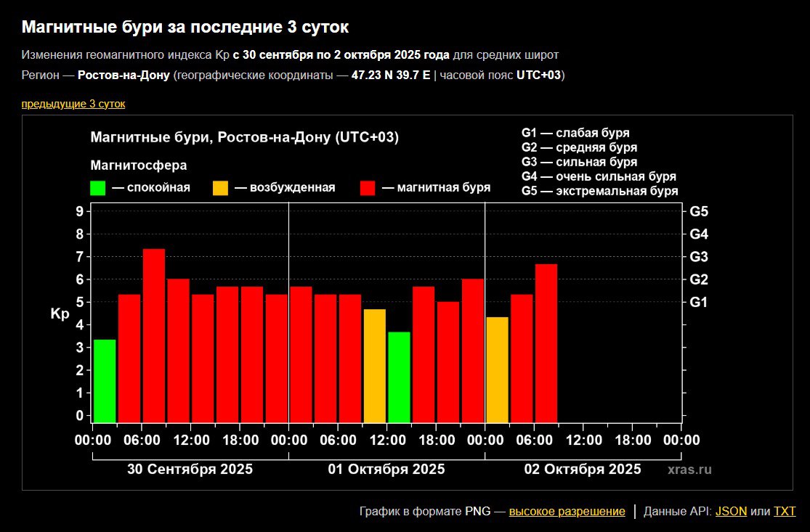The height and width of the screenshot is (532, 810).
Task: Click the 'G5 — экстремальная буря' legend entry
Action: [599, 191]
